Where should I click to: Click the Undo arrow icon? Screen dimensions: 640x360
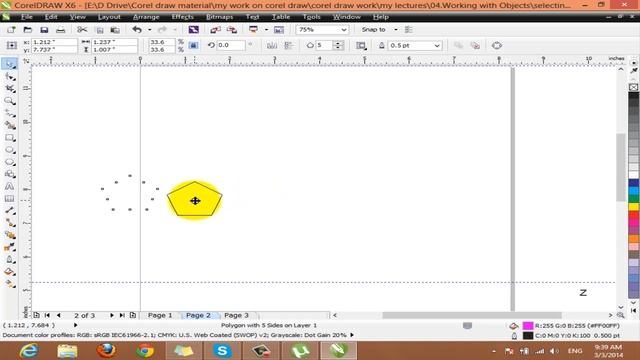pyautogui.click(x=137, y=30)
